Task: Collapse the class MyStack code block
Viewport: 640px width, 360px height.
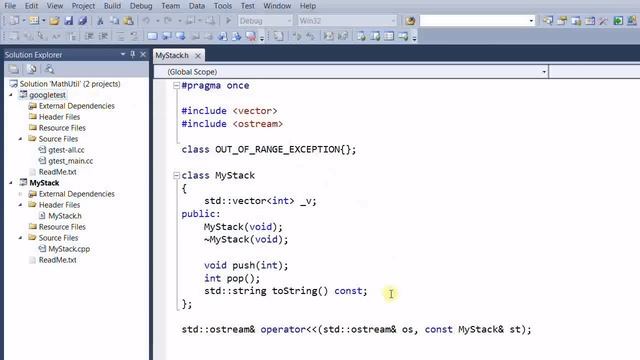Action: pyautogui.click(x=176, y=176)
